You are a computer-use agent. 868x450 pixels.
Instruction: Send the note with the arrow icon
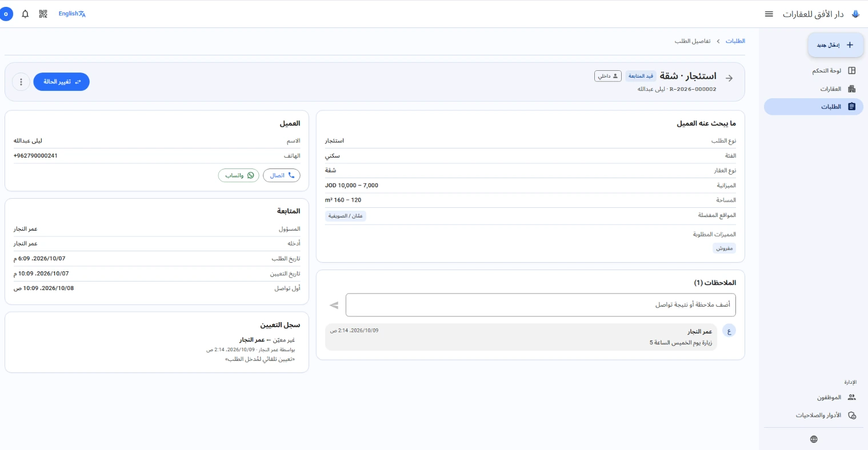(334, 306)
